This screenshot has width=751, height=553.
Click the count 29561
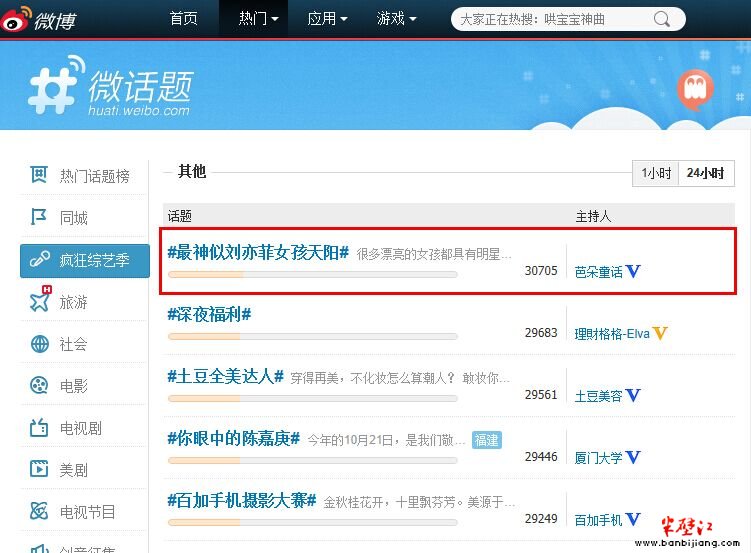[541, 395]
